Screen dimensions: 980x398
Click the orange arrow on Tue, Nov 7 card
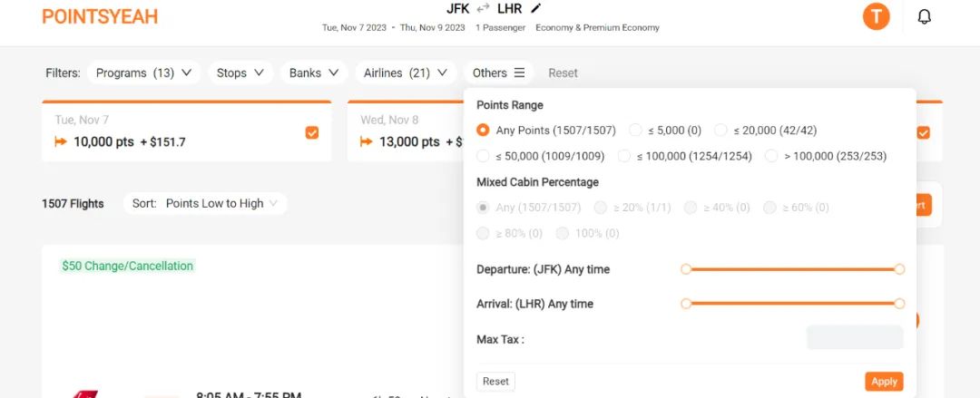[61, 141]
